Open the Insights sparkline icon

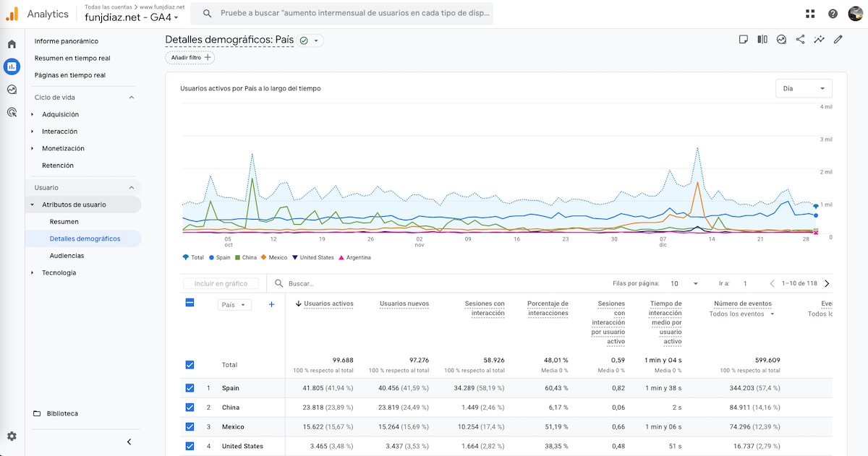pos(819,40)
